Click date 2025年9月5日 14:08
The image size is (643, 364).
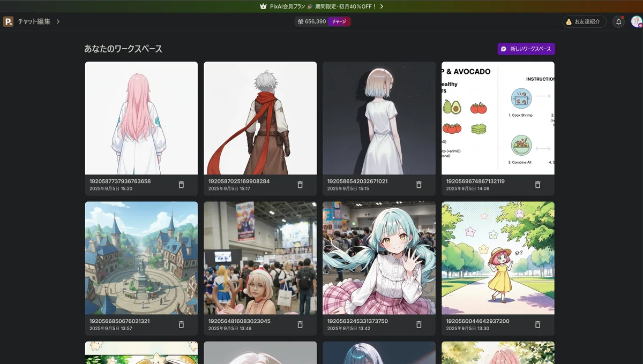[x=468, y=189]
